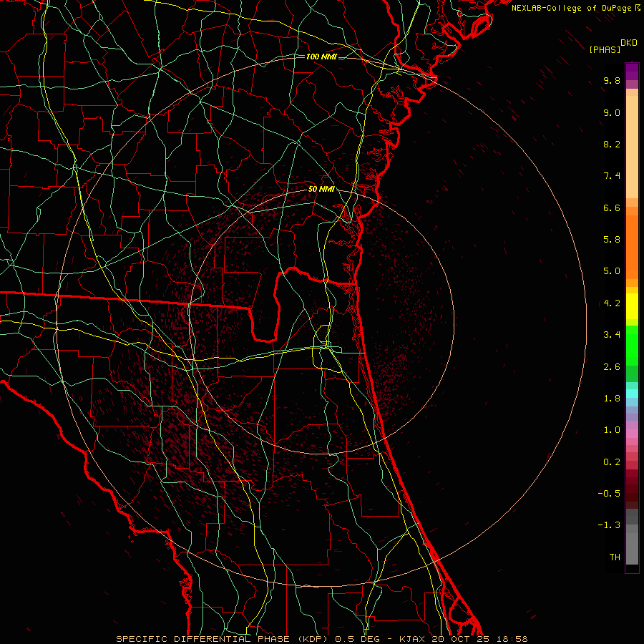This screenshot has height=644, width=644.
Task: Pick the orange swatch beside 5.8 label
Action: point(632,240)
